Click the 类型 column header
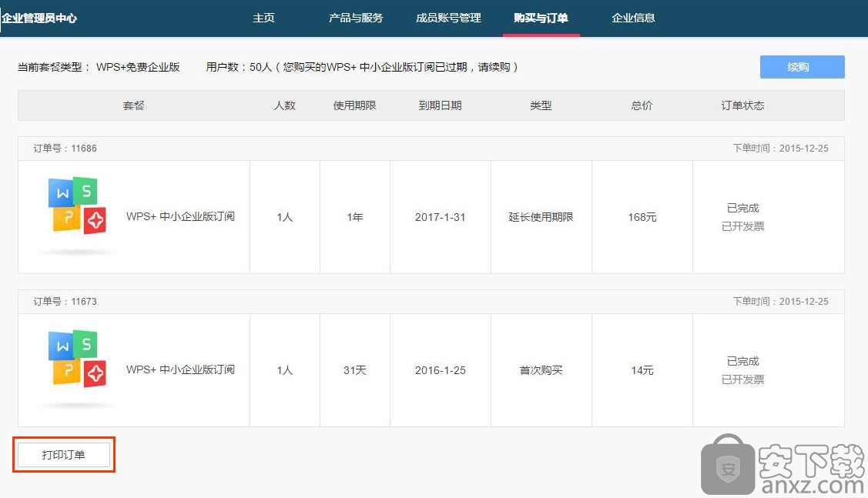 (x=541, y=105)
